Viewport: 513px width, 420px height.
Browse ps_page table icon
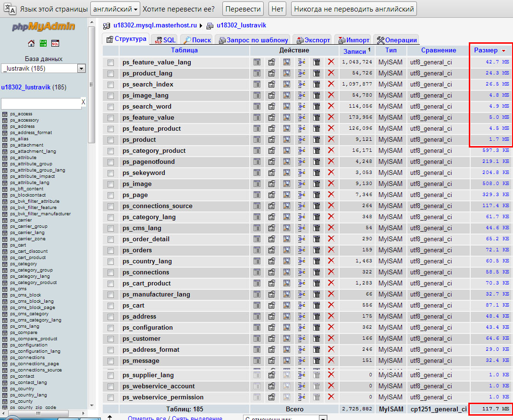point(257,195)
